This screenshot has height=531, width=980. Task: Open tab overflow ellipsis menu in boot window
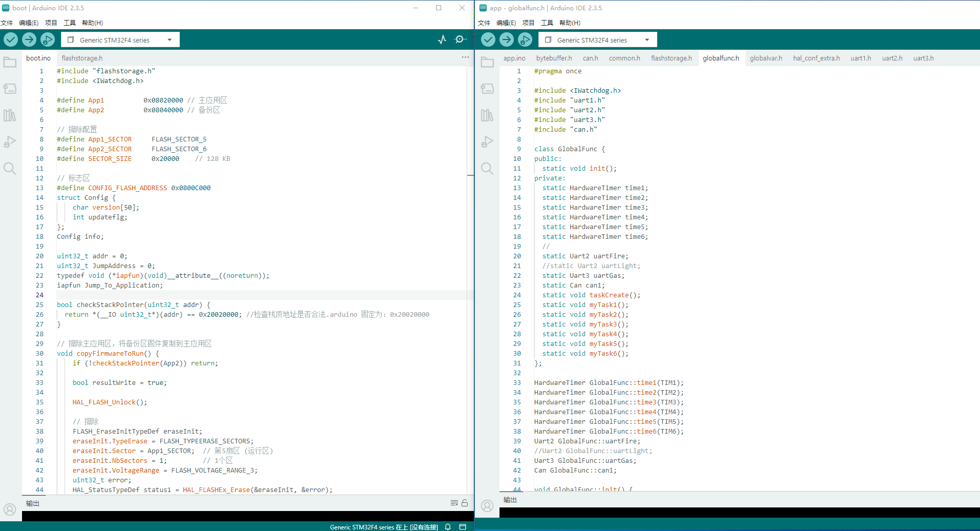[465, 57]
